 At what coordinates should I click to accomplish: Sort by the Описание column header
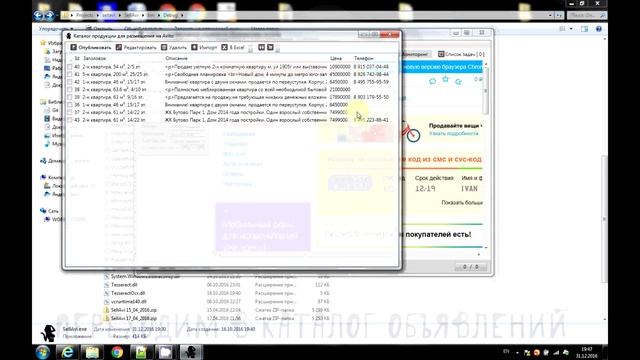click(x=176, y=58)
